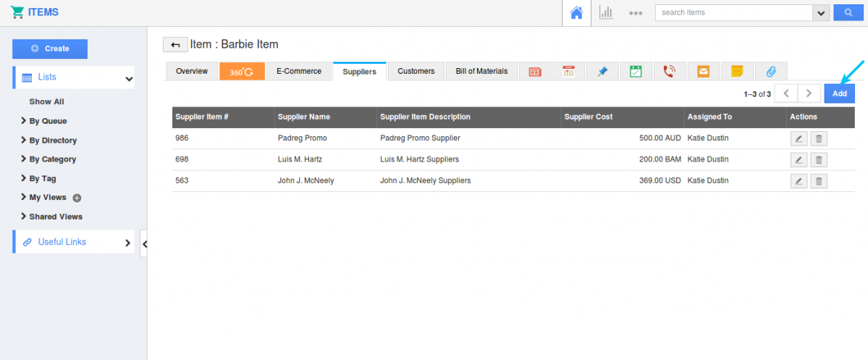
Task: Go back using the arrow button
Action: point(175,44)
